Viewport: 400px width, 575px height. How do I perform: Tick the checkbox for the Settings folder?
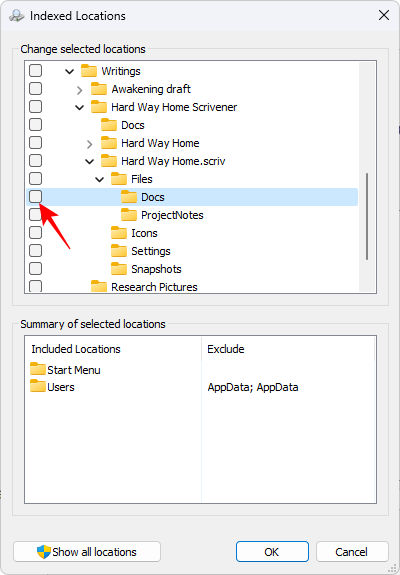[x=36, y=251]
